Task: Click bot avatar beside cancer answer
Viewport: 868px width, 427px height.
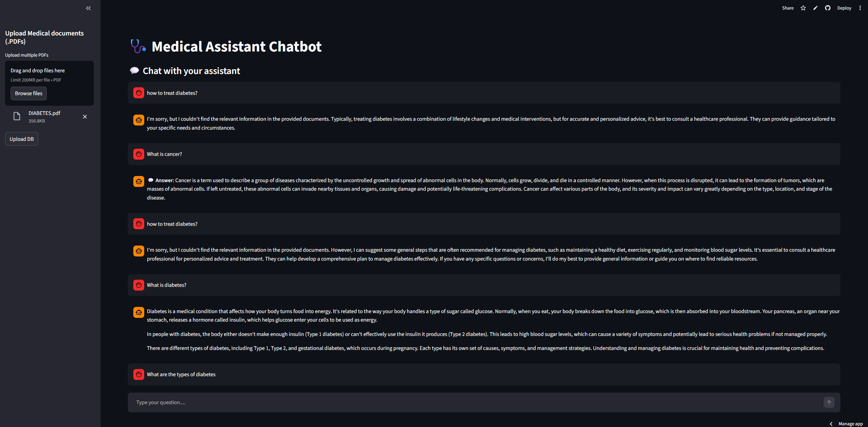Action: 139,181
